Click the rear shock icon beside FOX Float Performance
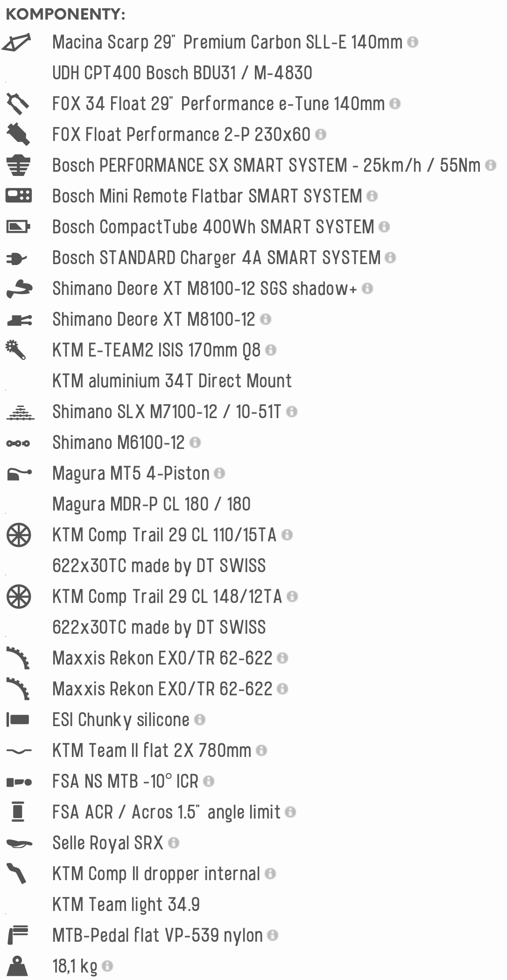 pyautogui.click(x=18, y=134)
